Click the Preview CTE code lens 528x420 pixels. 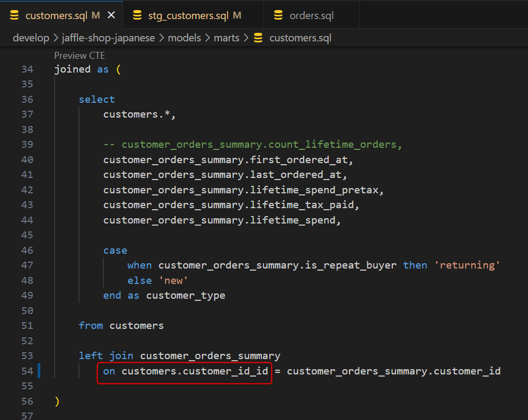coord(80,56)
